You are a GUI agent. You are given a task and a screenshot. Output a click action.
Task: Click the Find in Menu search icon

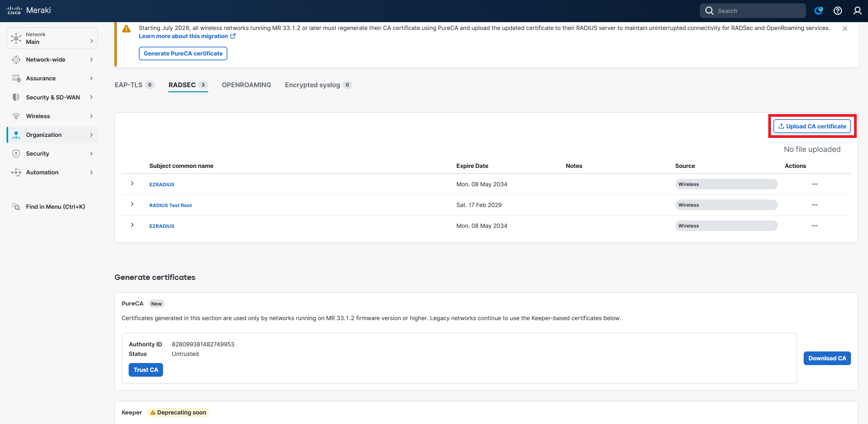tap(16, 207)
